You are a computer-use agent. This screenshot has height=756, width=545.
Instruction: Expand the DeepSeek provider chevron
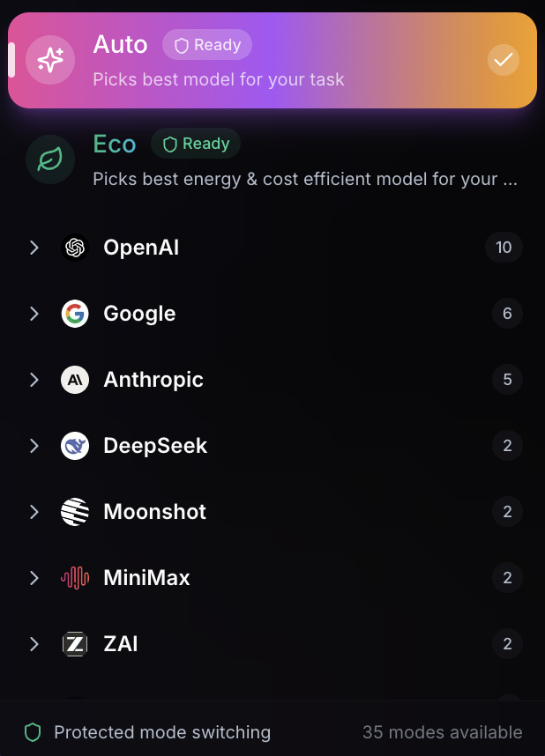point(34,446)
